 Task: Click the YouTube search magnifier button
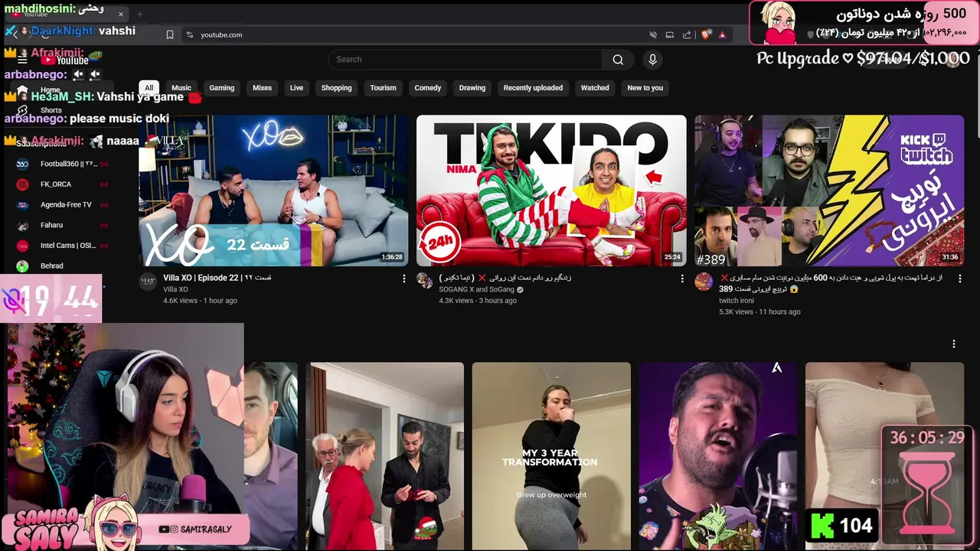(618, 60)
